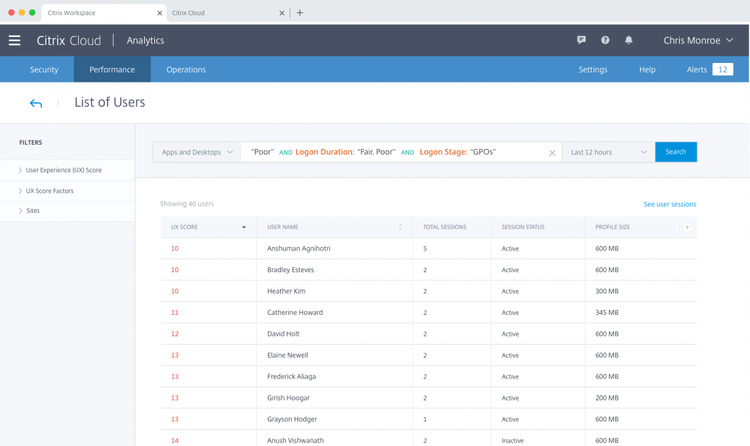Click UX score 11 for Catherine Howard
Viewport: 750px width, 446px height.
click(175, 312)
